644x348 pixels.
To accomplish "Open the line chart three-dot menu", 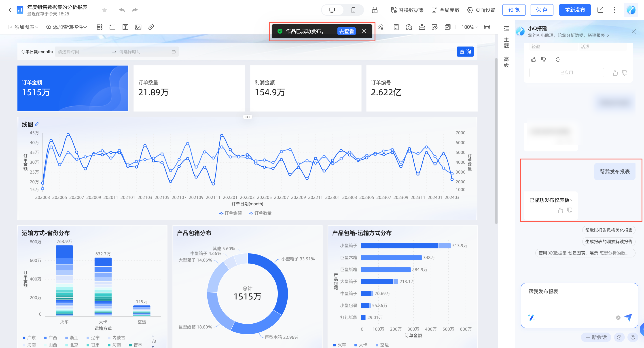I will [471, 124].
